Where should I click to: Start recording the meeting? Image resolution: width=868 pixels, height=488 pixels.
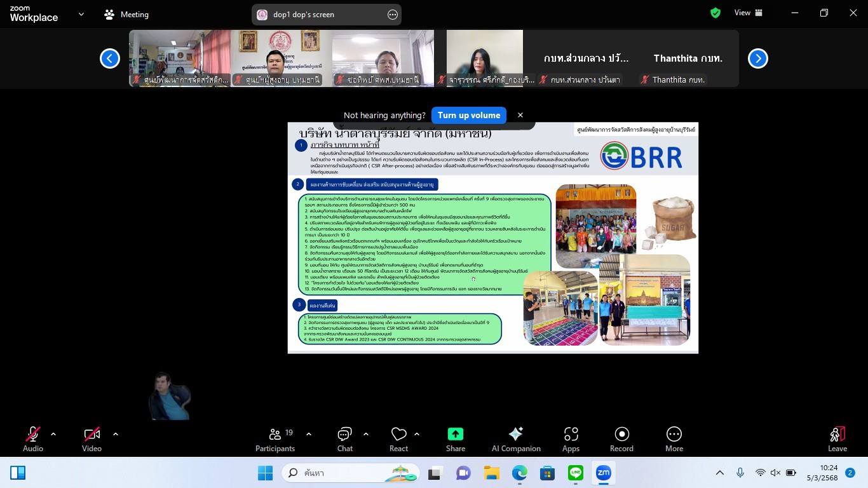[x=621, y=439]
